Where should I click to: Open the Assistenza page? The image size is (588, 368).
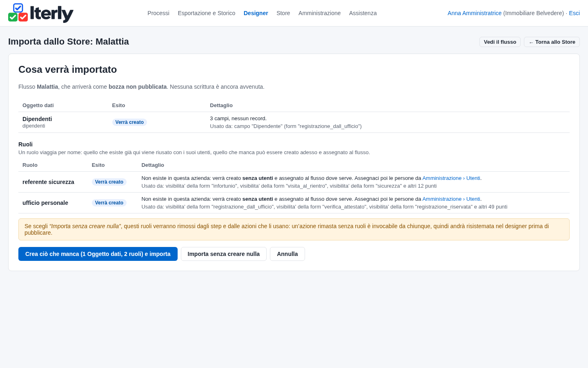click(363, 13)
